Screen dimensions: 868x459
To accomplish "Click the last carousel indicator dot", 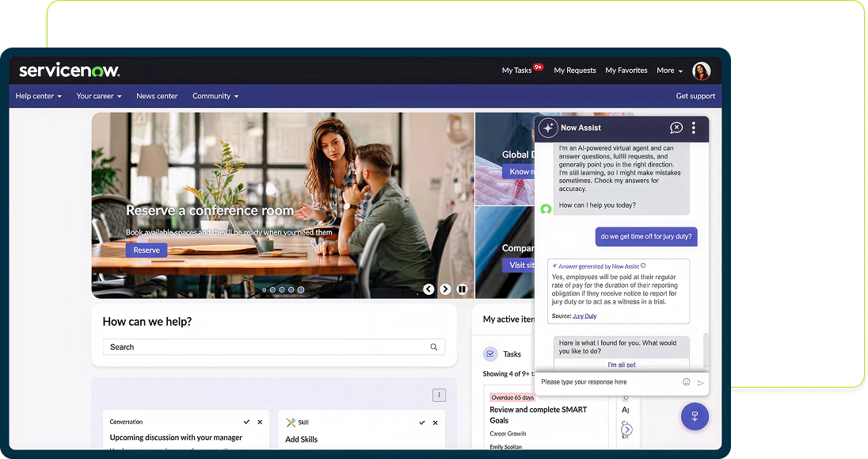I will coord(301,290).
